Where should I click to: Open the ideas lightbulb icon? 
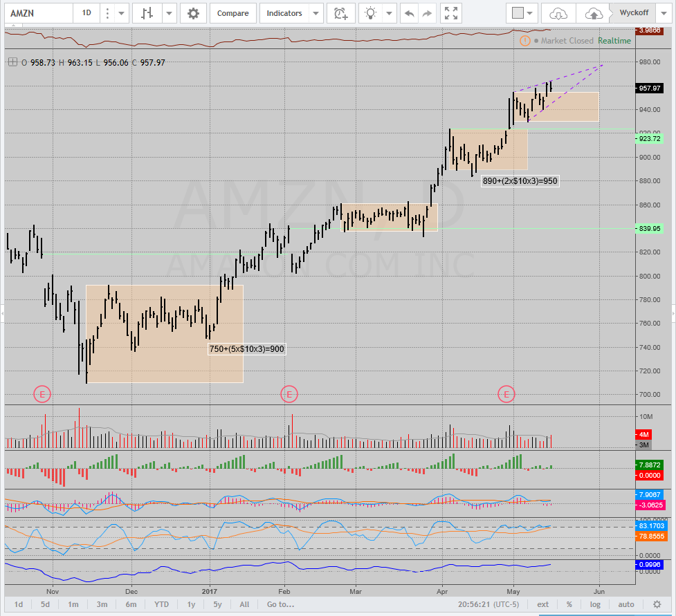[372, 13]
